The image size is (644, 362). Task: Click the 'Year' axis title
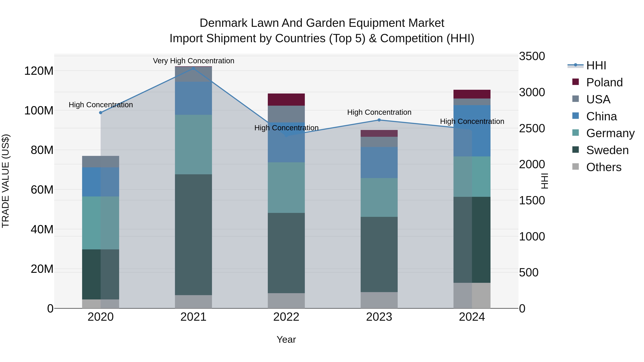pos(286,339)
